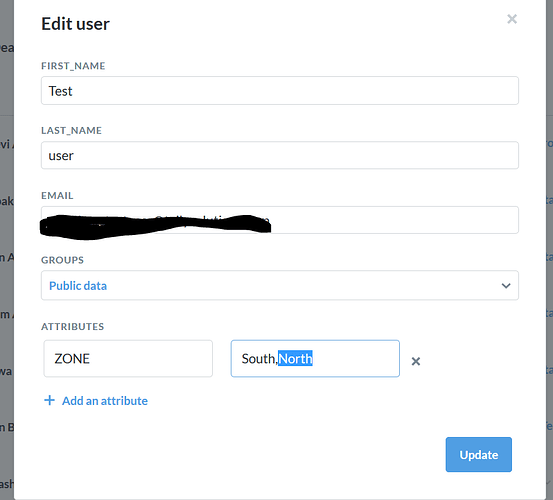This screenshot has height=500, width=553.
Task: Click the Edit user dialog heading
Action: pos(75,24)
